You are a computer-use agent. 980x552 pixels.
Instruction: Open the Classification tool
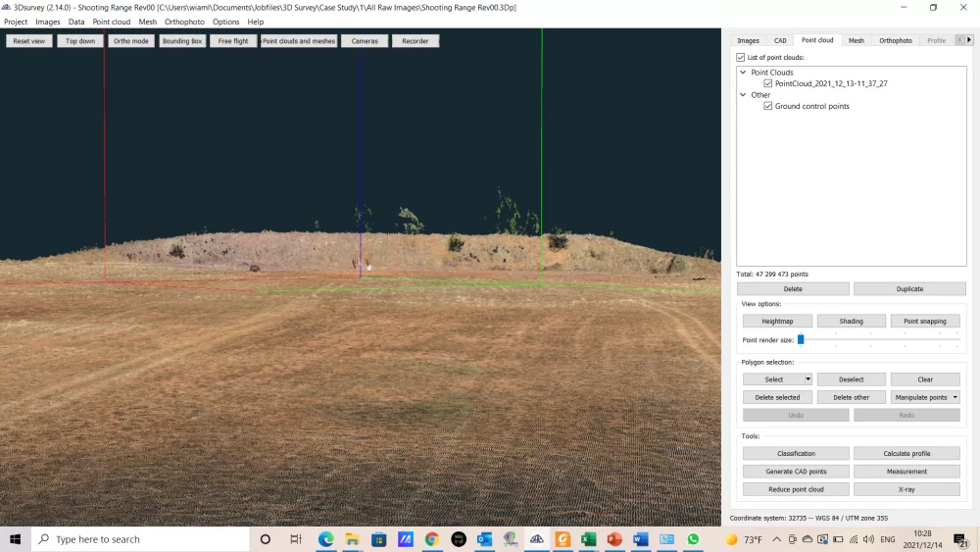click(796, 453)
